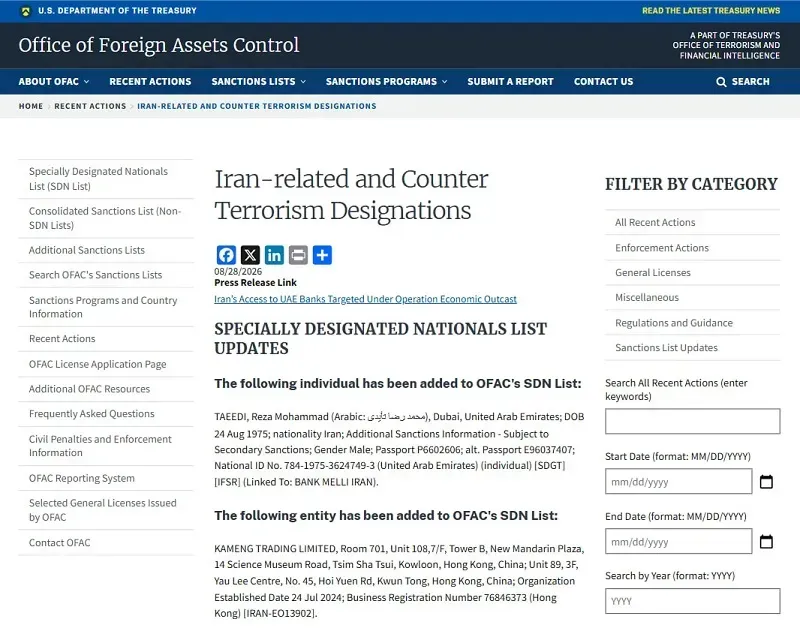This screenshot has width=800, height=628.
Task: Open Contact OFAC sidebar link
Action: click(x=106, y=543)
